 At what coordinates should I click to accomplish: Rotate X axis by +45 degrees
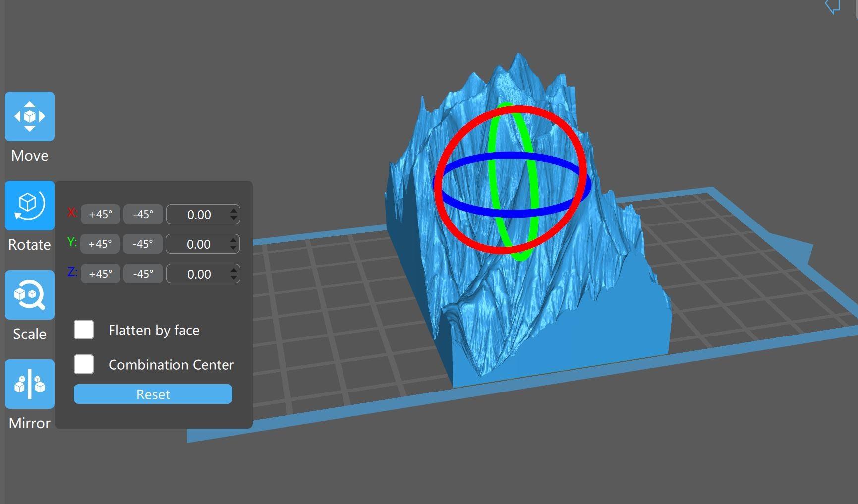click(100, 214)
